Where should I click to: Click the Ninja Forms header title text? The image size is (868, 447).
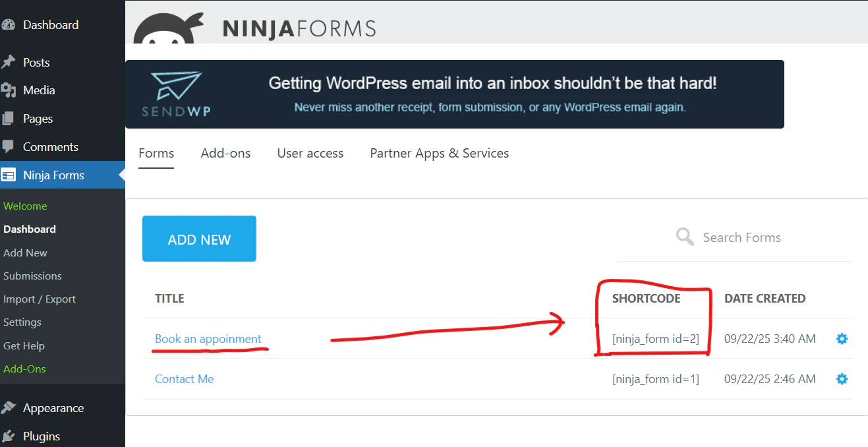tap(299, 29)
